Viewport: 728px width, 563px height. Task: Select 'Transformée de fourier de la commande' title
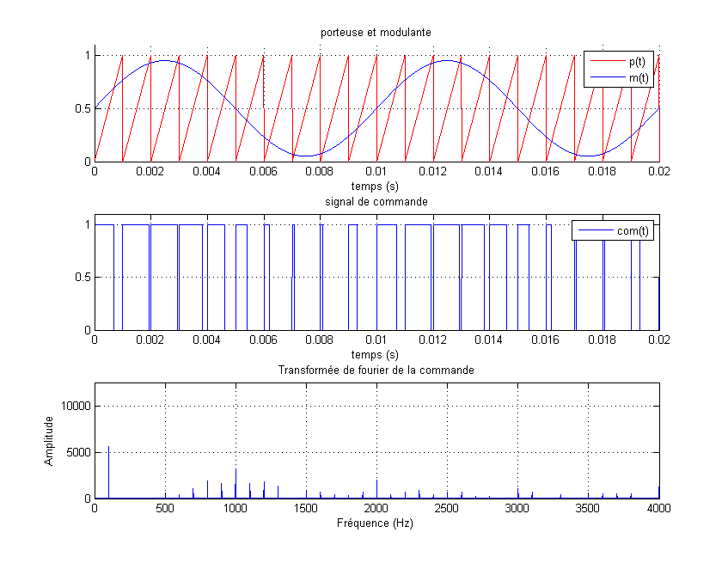(377, 370)
